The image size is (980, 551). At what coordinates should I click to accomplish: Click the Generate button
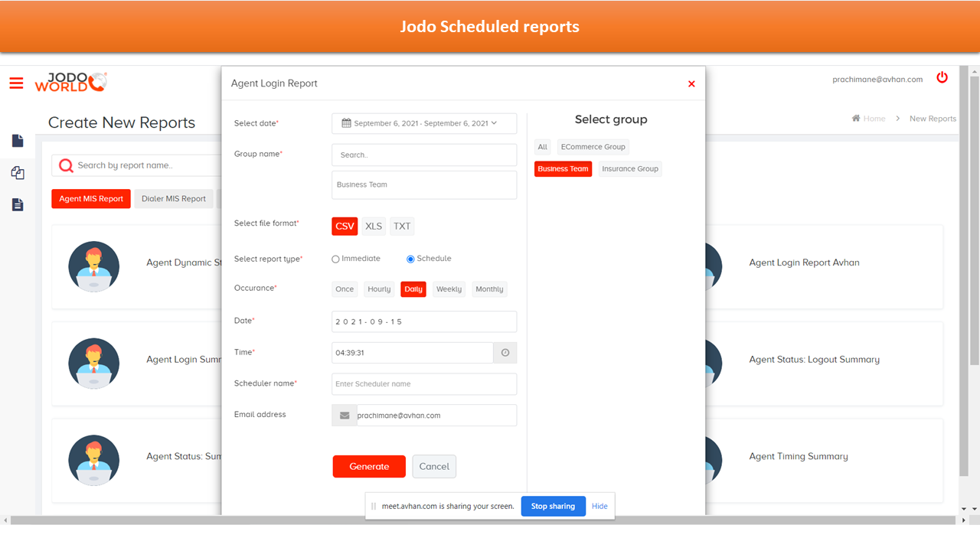point(369,466)
